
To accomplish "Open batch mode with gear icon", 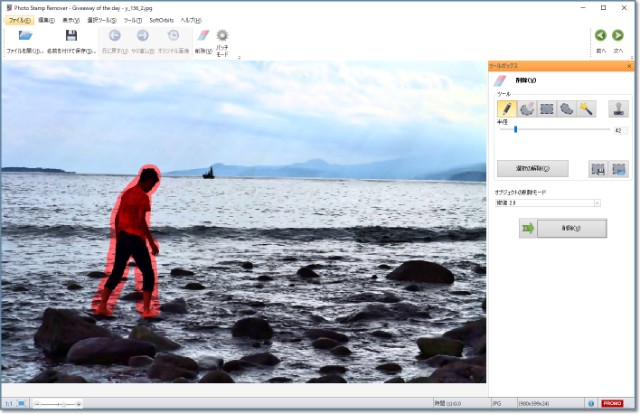I will coord(223,36).
